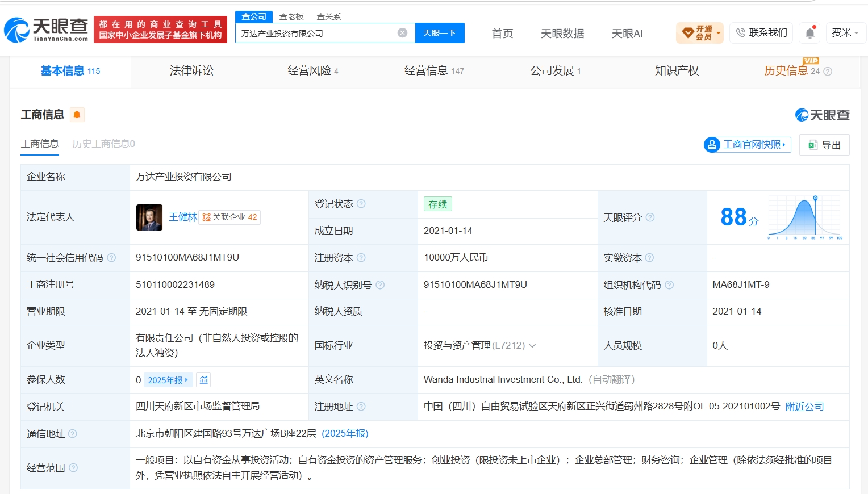Screen dimensions: 868x494
Task: Open 天眼数据 in the top navigation
Action: pos(562,34)
